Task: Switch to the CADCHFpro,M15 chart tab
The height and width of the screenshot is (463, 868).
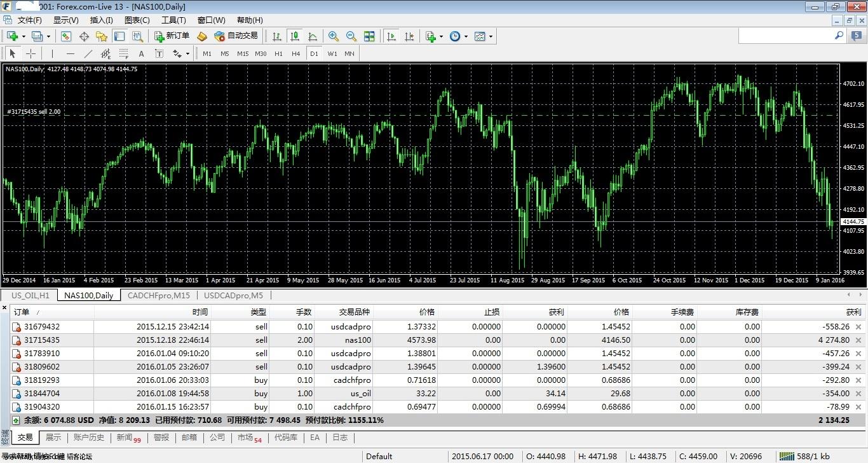Action: pyautogui.click(x=158, y=295)
